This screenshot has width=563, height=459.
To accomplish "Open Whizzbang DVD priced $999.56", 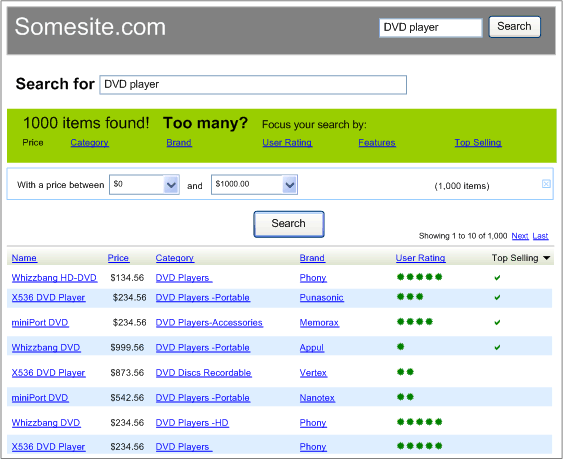I will [46, 348].
